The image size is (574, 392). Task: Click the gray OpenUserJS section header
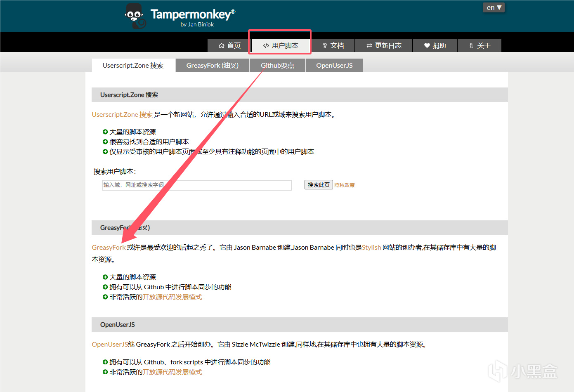(300, 325)
